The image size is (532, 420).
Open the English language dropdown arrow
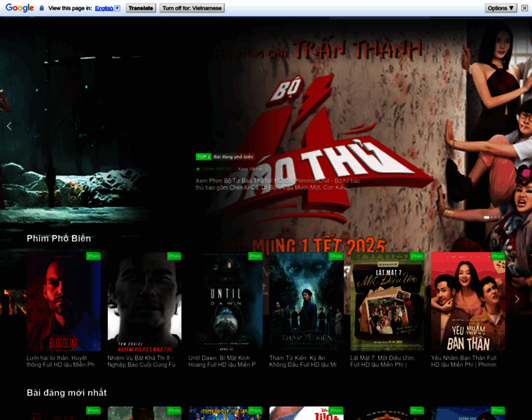118,8
